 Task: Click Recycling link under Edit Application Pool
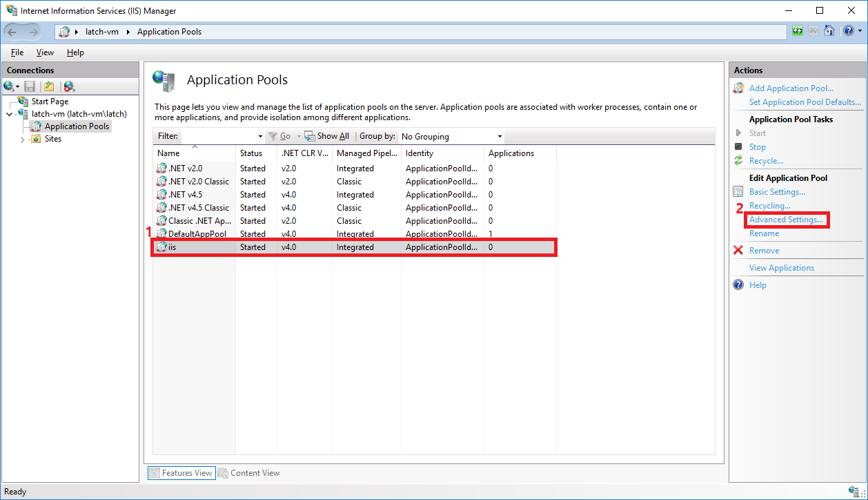coord(770,206)
